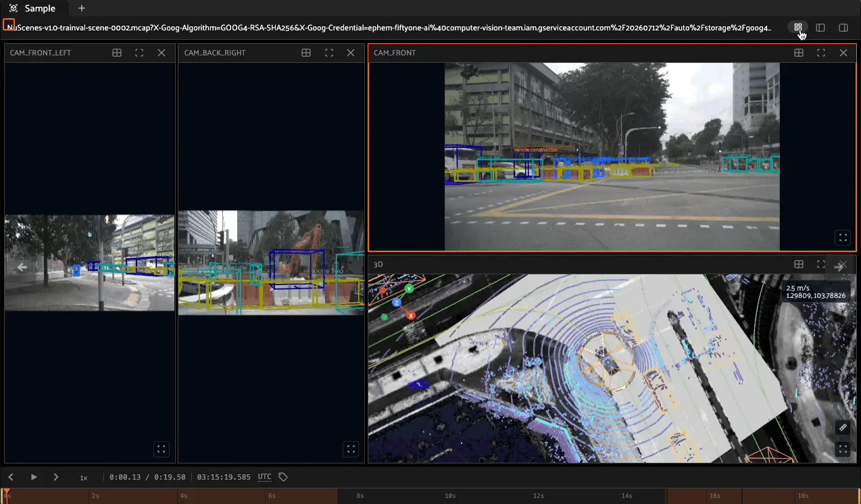
Task: Open the 1x playback speed selector
Action: [84, 478]
